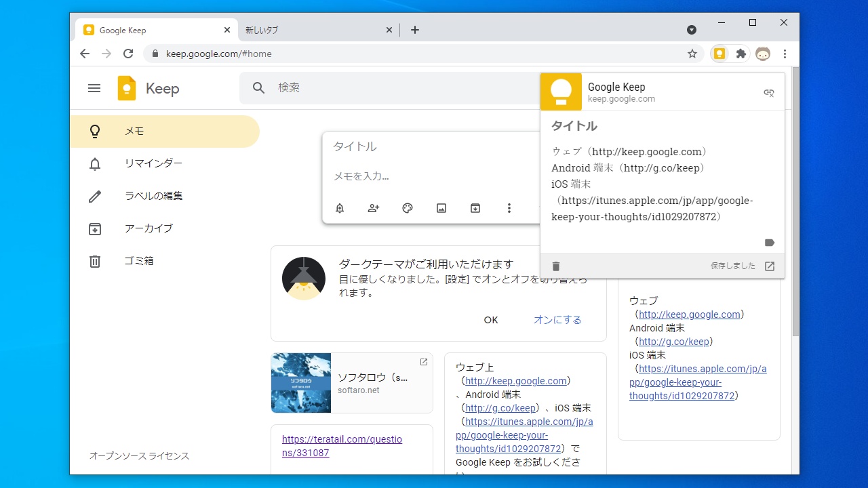Open ラベルの編集 in sidebar
Image resolution: width=868 pixels, height=488 pixels.
(165, 197)
